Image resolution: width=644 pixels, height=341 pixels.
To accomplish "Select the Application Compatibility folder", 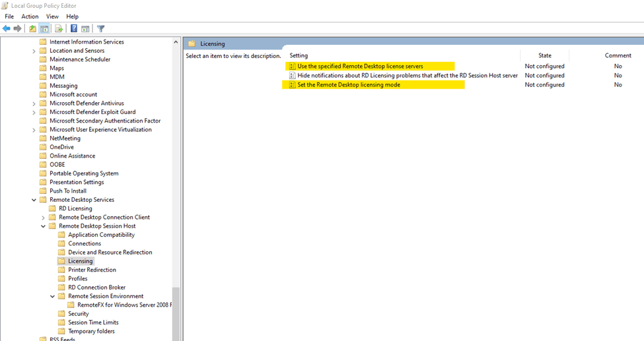I will [x=102, y=235].
